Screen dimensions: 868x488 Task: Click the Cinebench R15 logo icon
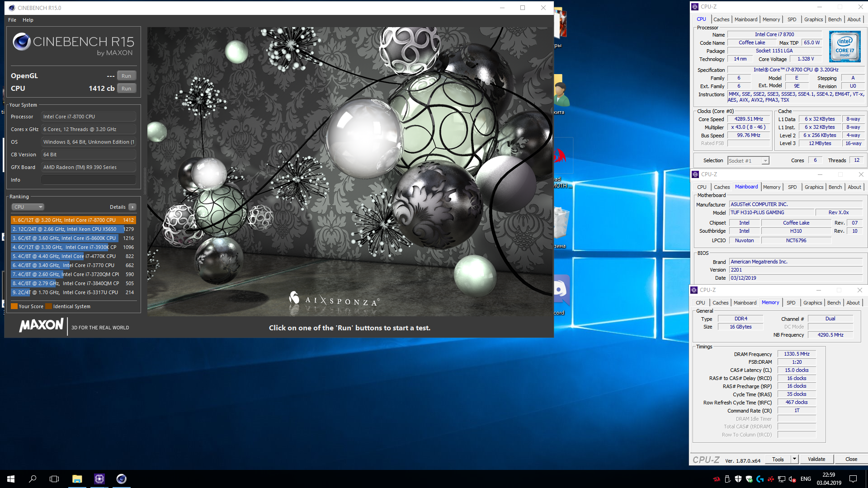pos(21,42)
